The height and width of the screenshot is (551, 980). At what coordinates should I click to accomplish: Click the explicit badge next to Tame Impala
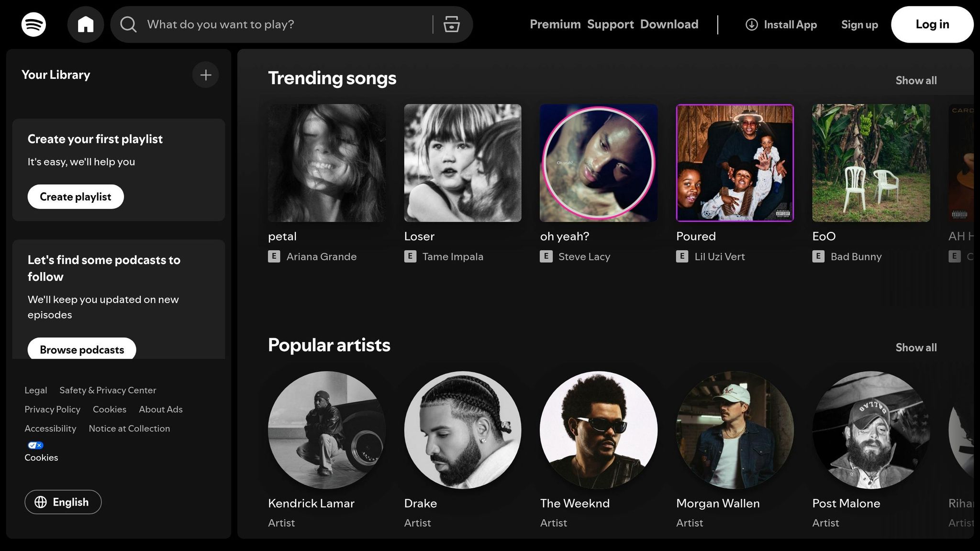(410, 256)
